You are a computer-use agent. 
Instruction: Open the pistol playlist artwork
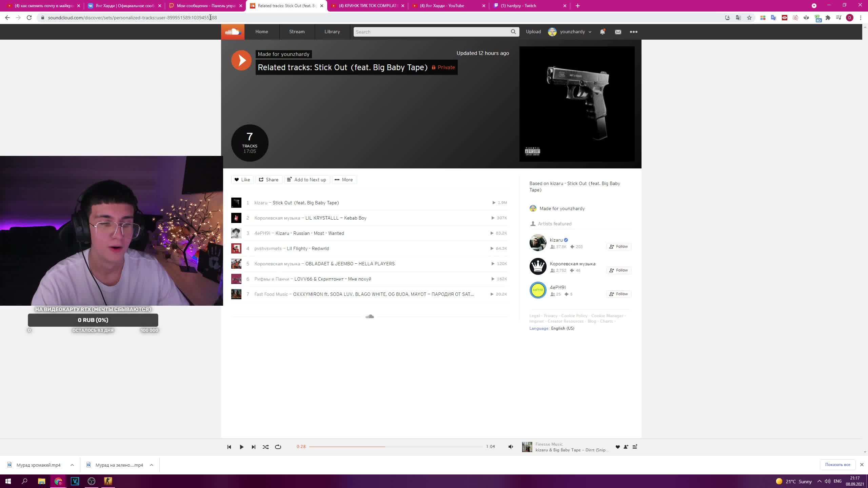577,104
